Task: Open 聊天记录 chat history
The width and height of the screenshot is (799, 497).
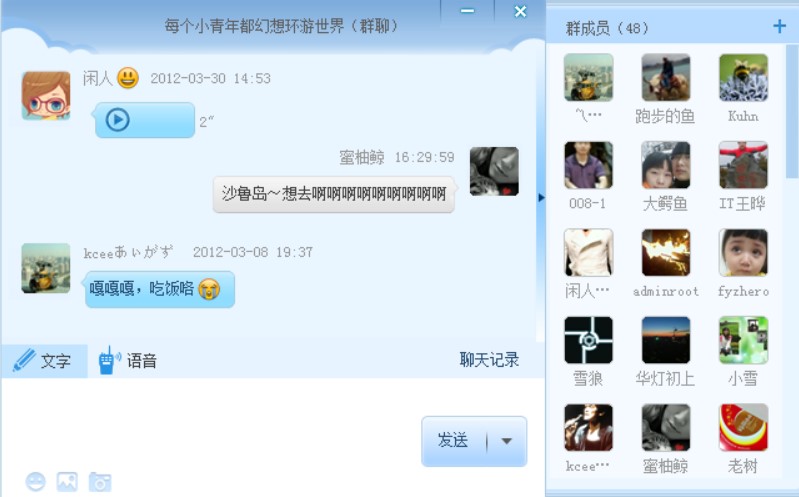Action: 489,360
